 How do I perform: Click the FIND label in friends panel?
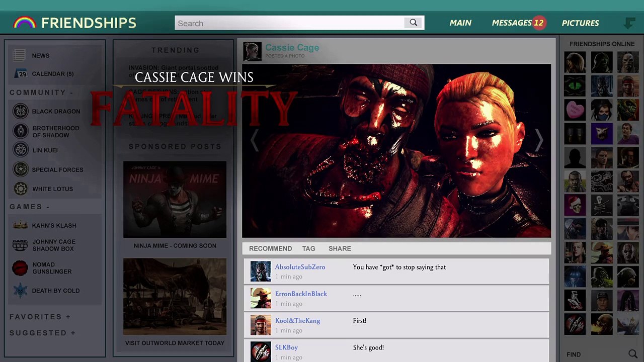coord(574,354)
